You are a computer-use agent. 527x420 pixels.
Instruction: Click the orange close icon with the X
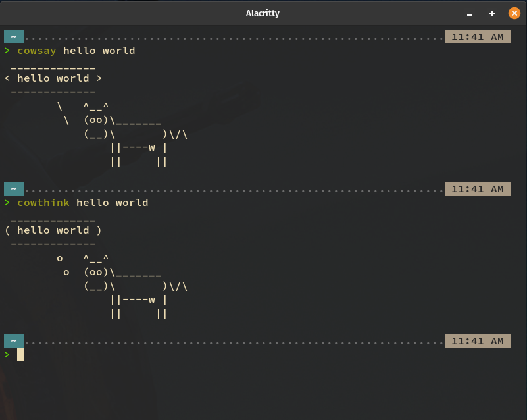pyautogui.click(x=514, y=13)
